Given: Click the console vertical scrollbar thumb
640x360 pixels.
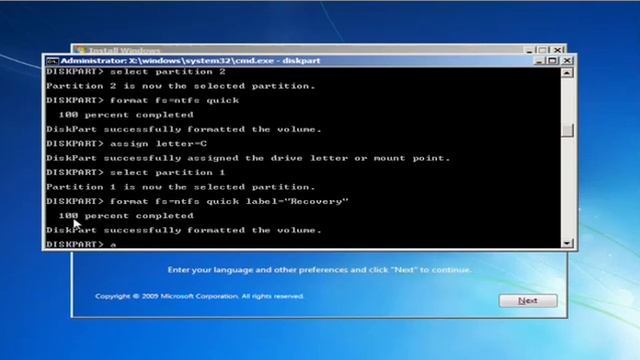Looking at the screenshot, I should click(567, 131).
